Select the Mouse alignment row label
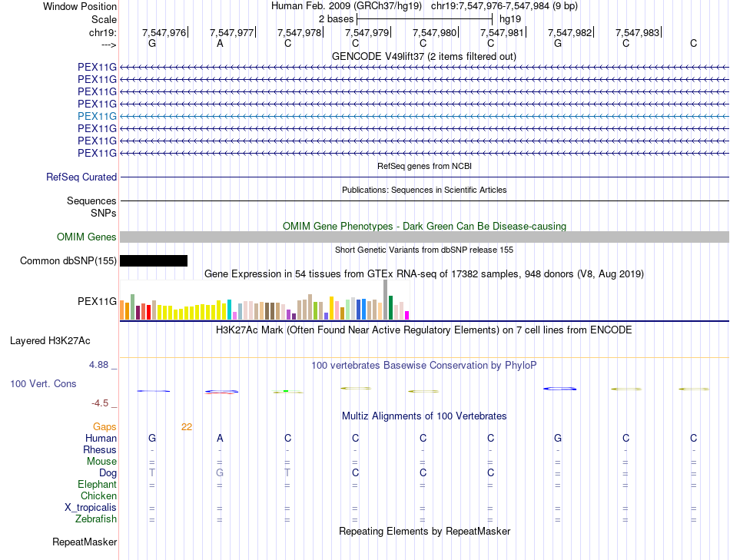This screenshot has height=560, width=730. tap(101, 462)
